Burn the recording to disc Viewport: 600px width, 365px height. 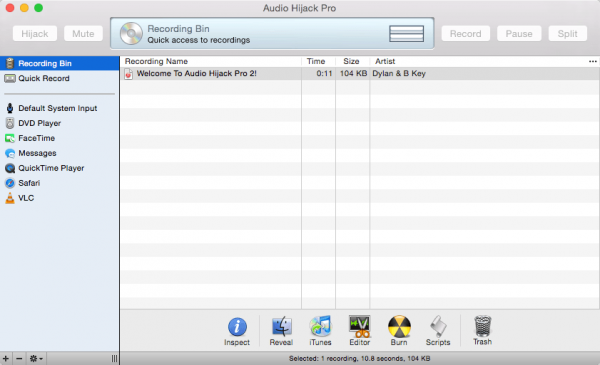(399, 331)
